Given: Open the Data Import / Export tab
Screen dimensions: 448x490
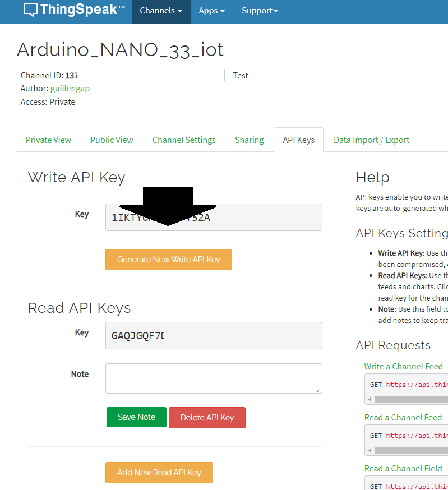Looking at the screenshot, I should (371, 140).
